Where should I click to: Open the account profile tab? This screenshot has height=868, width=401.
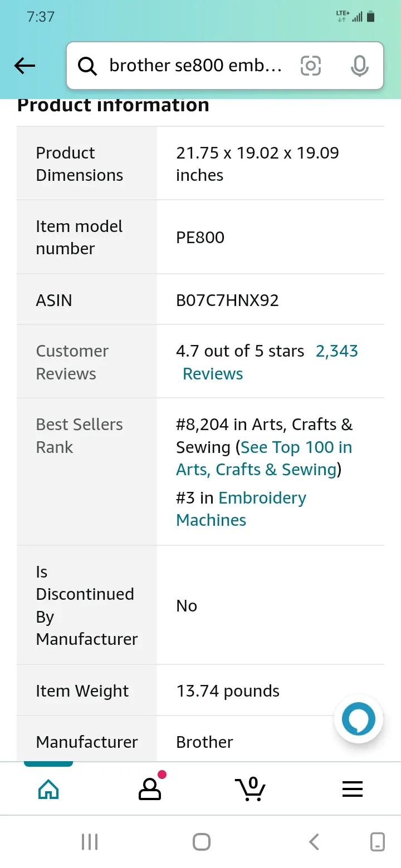pos(150,787)
